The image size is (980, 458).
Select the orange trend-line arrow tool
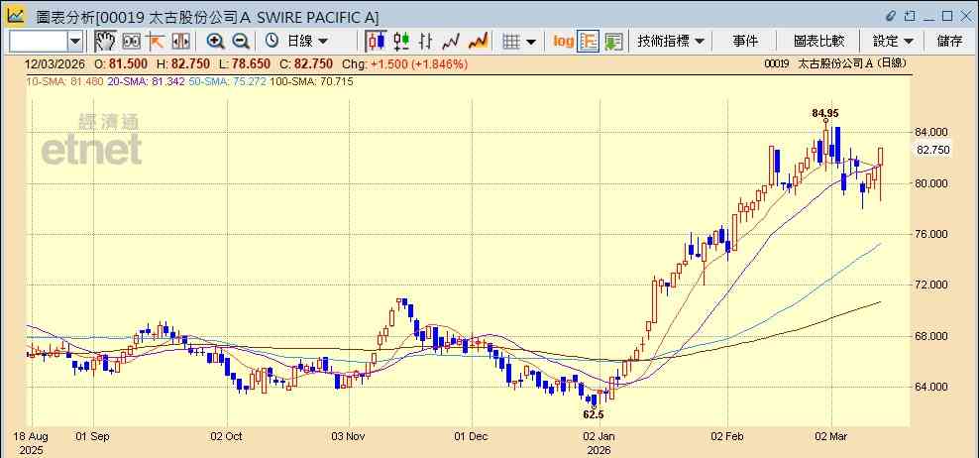point(155,42)
